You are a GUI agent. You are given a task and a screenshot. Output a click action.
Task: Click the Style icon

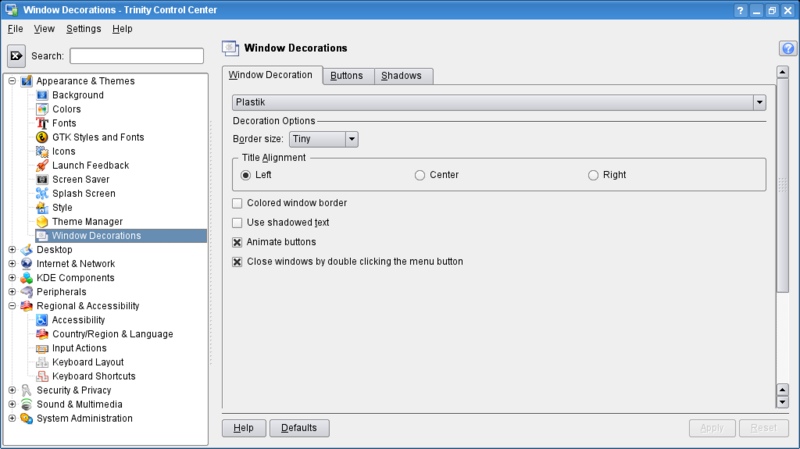coord(42,208)
